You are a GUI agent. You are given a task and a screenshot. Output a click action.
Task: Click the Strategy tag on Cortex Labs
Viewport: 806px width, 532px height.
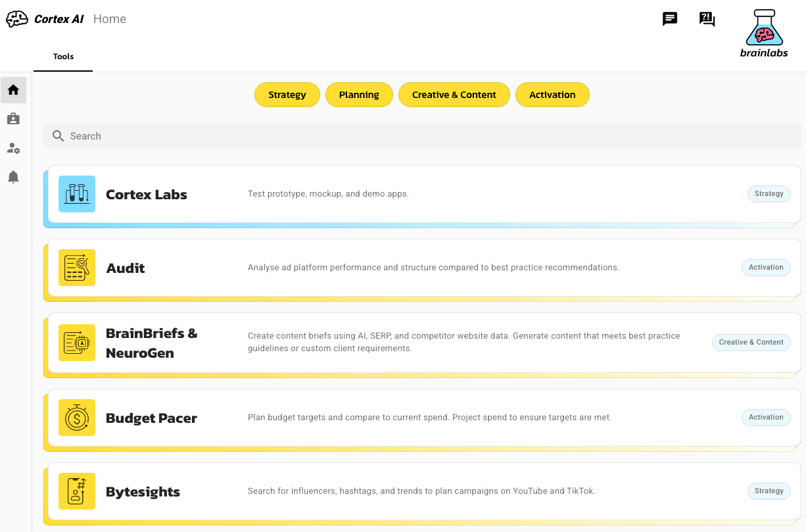coord(769,194)
